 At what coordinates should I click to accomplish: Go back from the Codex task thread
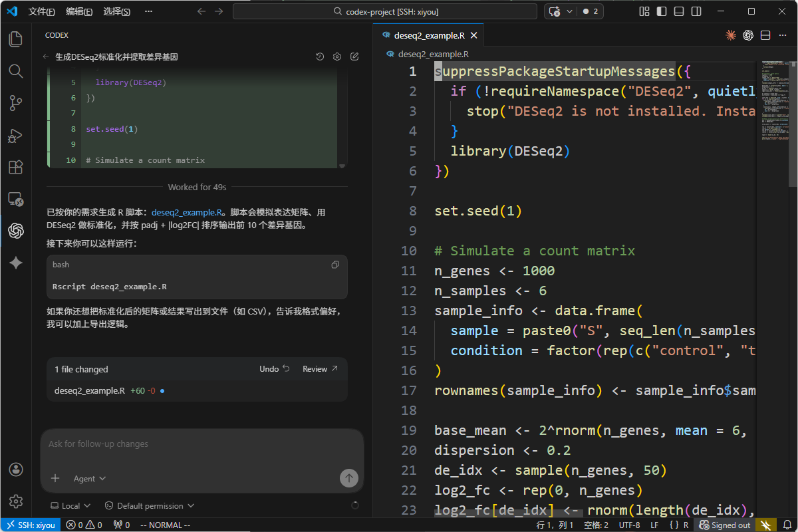pyautogui.click(x=46, y=57)
